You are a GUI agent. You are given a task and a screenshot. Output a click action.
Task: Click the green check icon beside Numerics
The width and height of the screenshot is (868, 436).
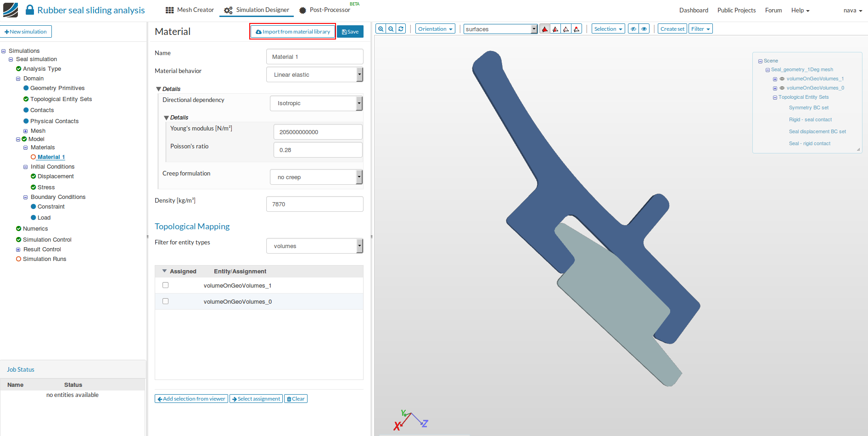coord(18,229)
